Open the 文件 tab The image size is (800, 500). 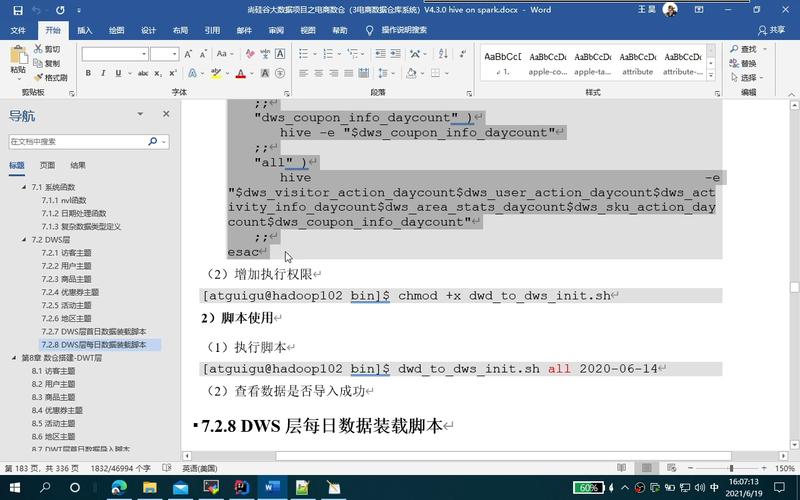click(18, 30)
